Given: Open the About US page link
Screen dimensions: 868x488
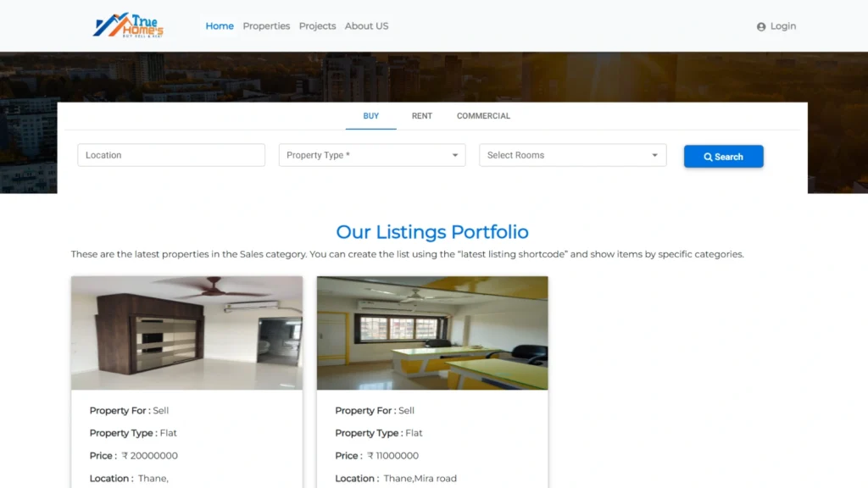Looking at the screenshot, I should (x=366, y=26).
